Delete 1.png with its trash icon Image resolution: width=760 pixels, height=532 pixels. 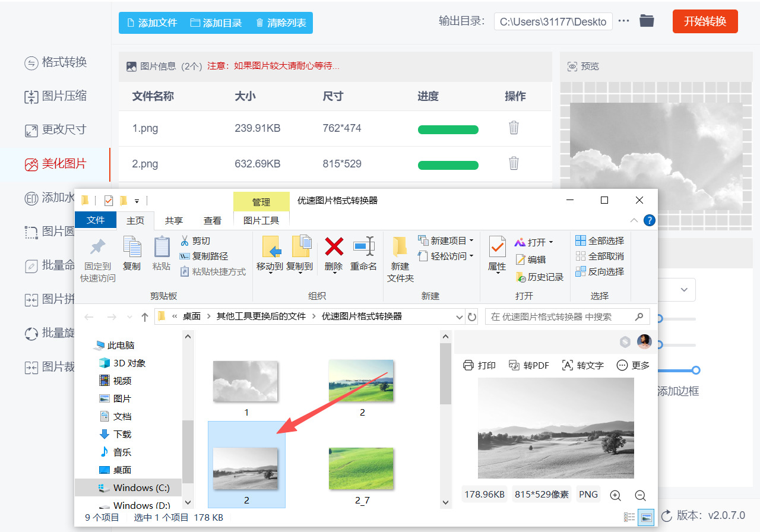pos(513,129)
